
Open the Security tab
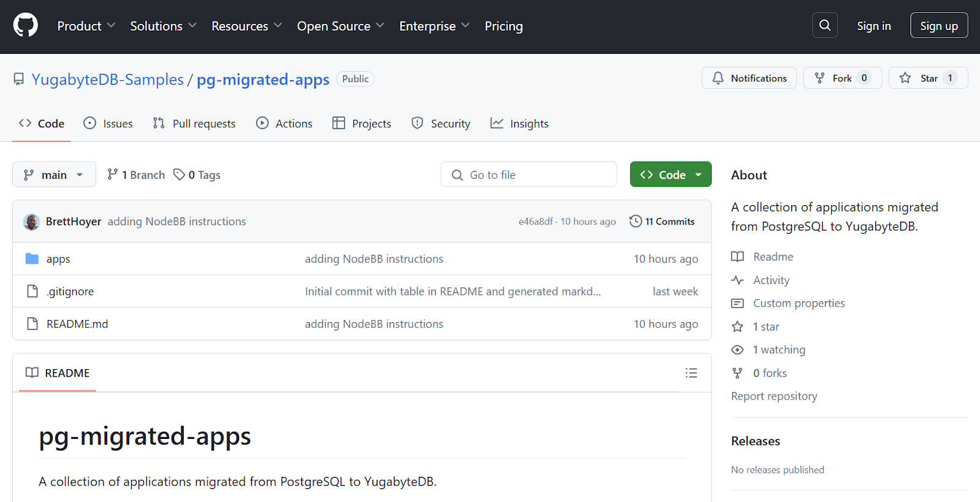pos(441,124)
